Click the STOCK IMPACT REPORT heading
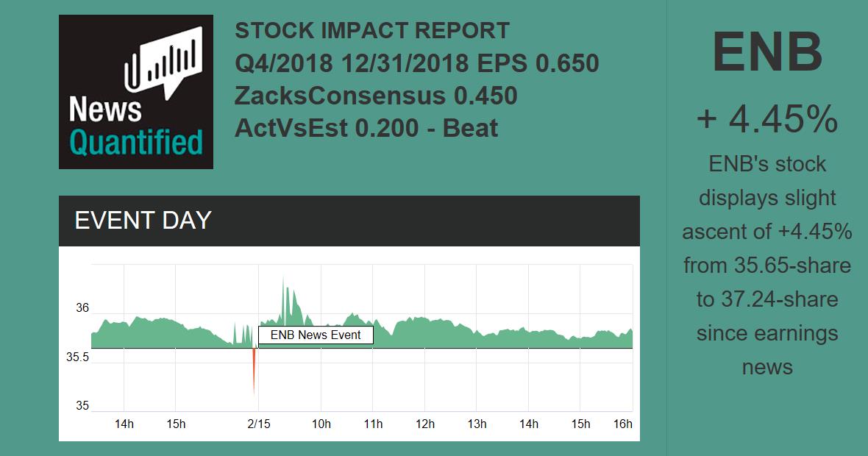 pyautogui.click(x=371, y=31)
